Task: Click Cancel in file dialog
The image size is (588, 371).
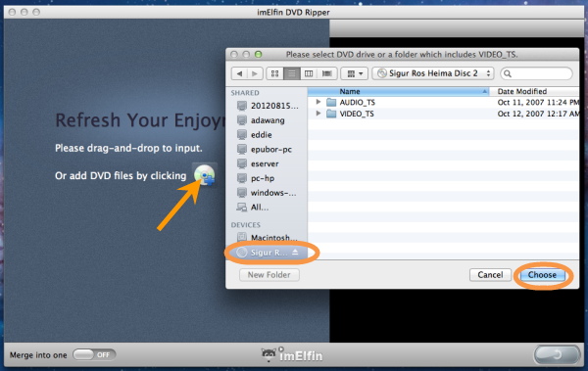Action: [x=490, y=275]
